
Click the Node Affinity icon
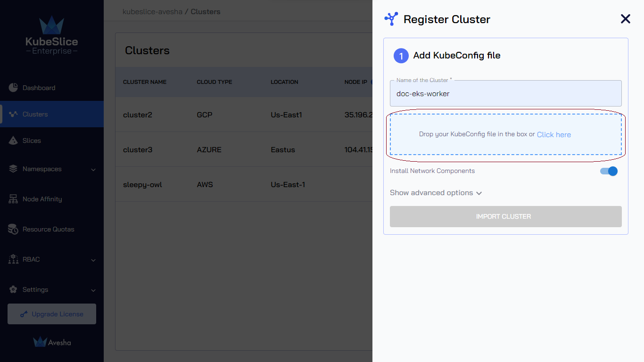[13, 199]
